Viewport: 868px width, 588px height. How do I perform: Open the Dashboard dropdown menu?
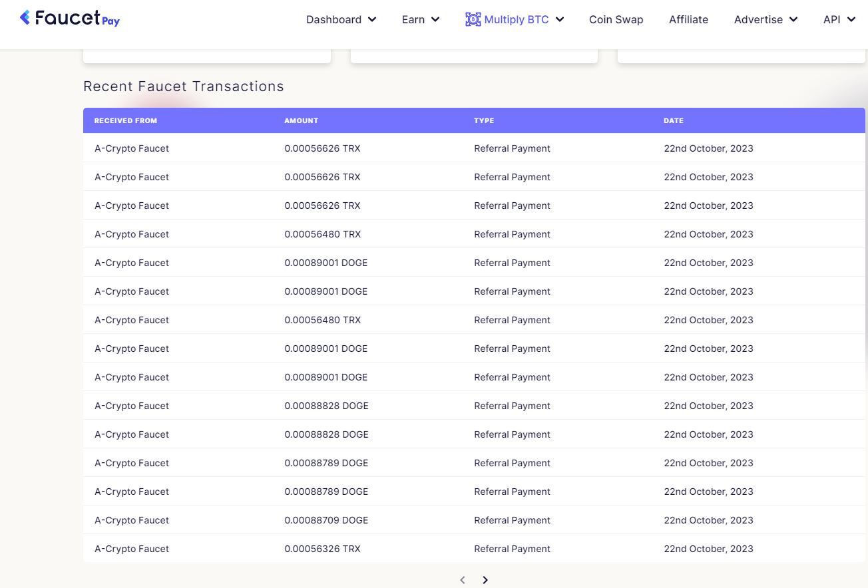341,19
